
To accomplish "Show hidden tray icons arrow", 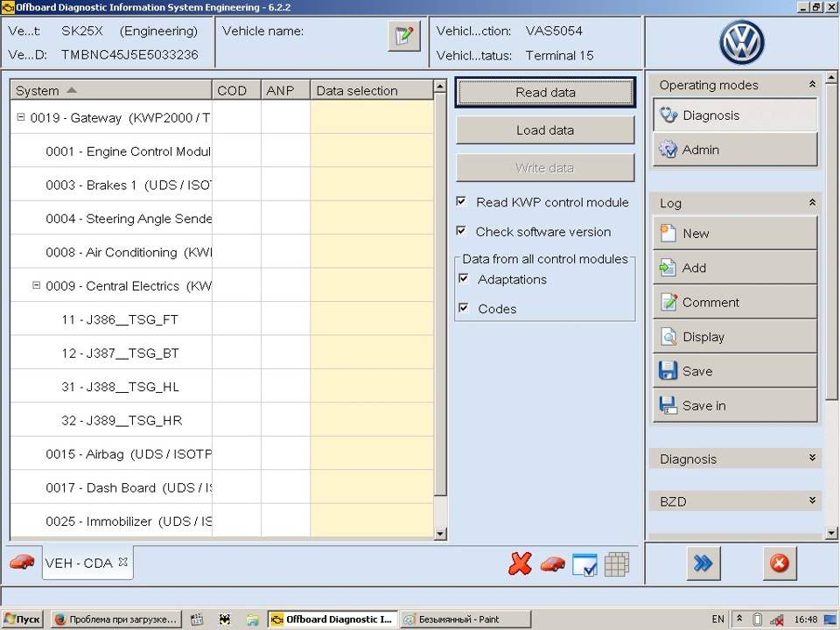I will tap(739, 619).
